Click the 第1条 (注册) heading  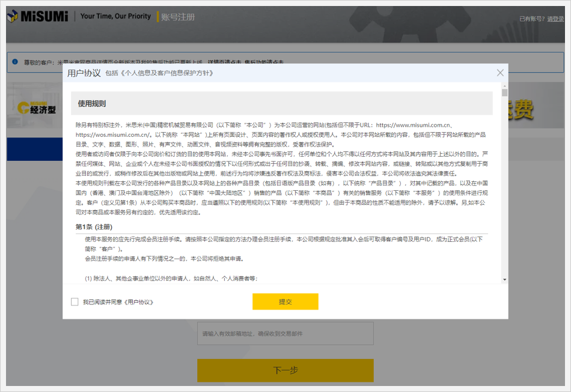(94, 227)
